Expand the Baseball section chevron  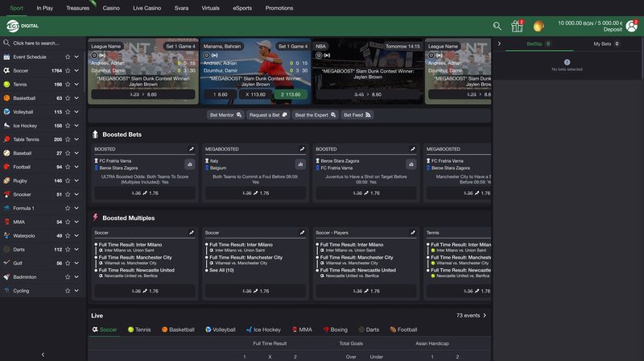point(76,153)
